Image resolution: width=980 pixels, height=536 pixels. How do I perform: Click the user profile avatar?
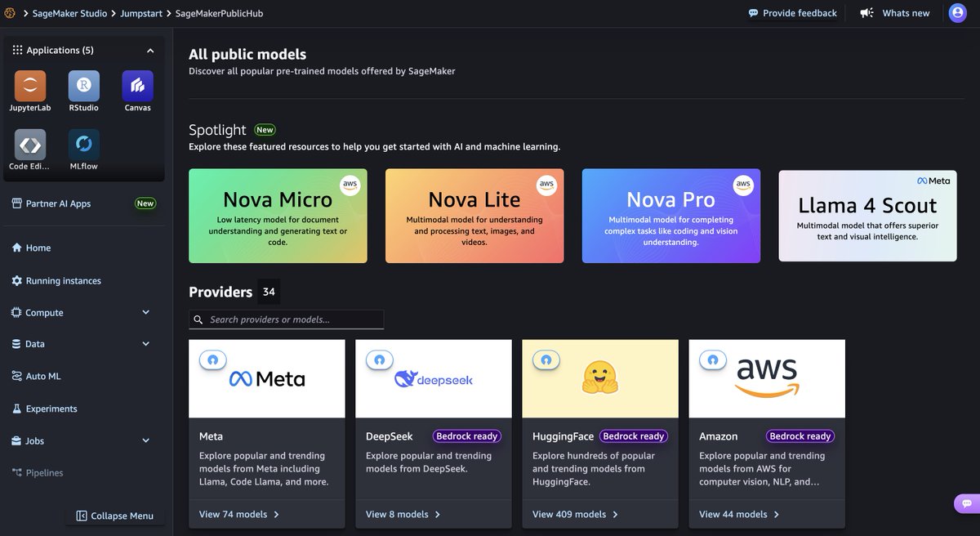[957, 12]
